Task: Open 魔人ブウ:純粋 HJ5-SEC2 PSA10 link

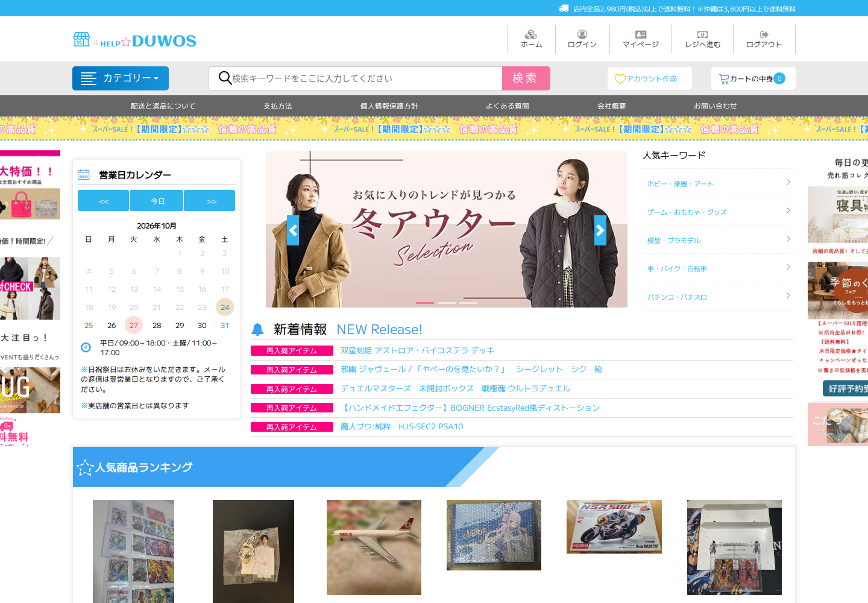Action: pyautogui.click(x=402, y=426)
